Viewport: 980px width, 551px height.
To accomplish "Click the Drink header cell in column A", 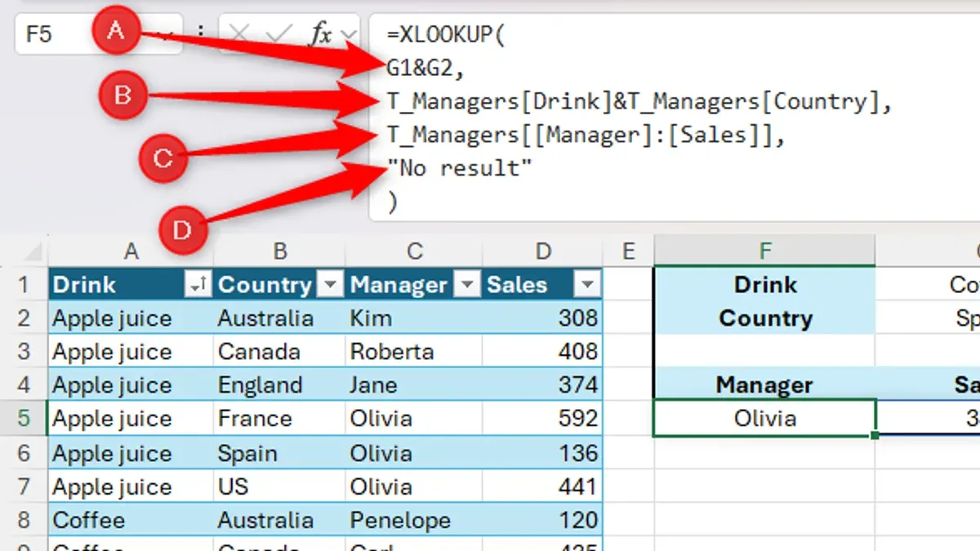I will tap(131, 285).
